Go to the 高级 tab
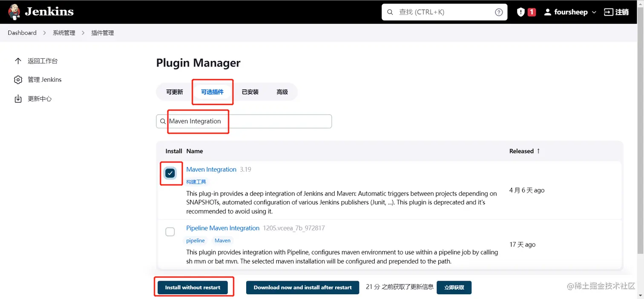The width and height of the screenshot is (644, 299). (282, 92)
